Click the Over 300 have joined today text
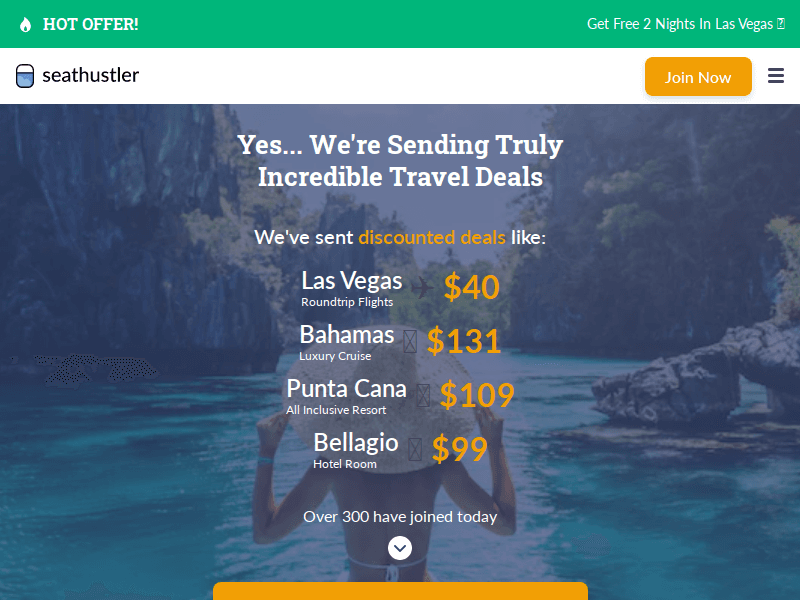The image size is (800, 600). click(x=400, y=517)
